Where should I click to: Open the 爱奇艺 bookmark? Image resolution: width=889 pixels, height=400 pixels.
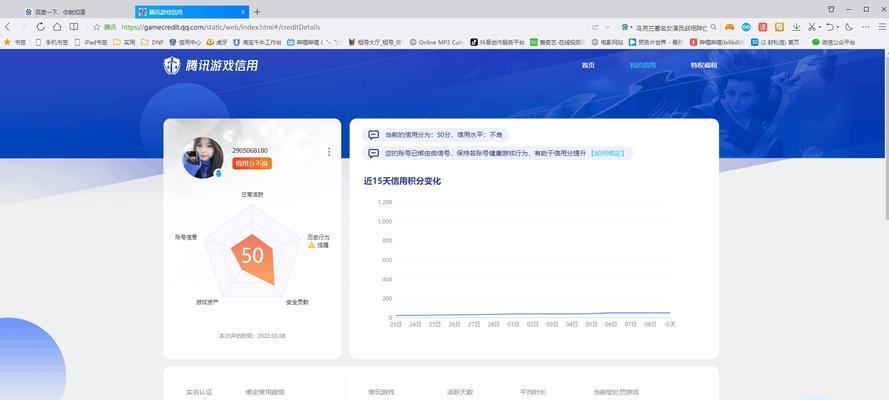point(558,42)
